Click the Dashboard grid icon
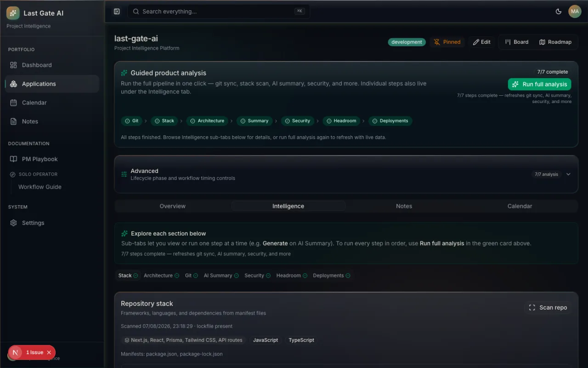The height and width of the screenshot is (368, 588). coord(13,65)
